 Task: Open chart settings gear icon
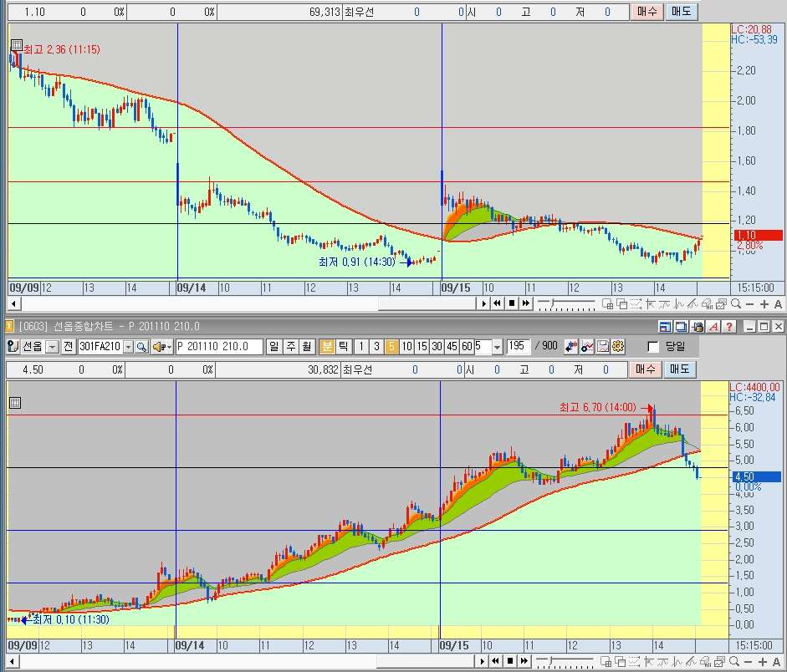618,347
